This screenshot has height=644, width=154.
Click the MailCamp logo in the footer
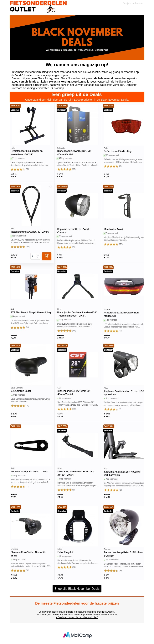pos(77,635)
